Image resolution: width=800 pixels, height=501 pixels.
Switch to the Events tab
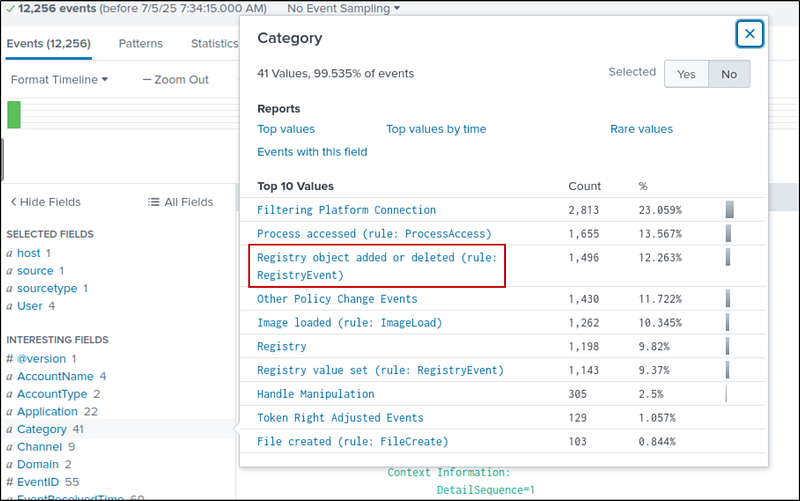(50, 44)
